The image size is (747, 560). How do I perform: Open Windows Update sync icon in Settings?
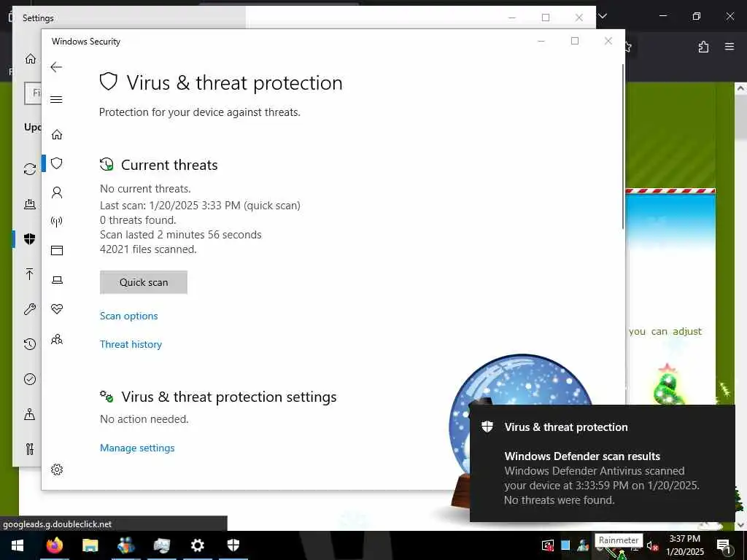[x=29, y=169]
